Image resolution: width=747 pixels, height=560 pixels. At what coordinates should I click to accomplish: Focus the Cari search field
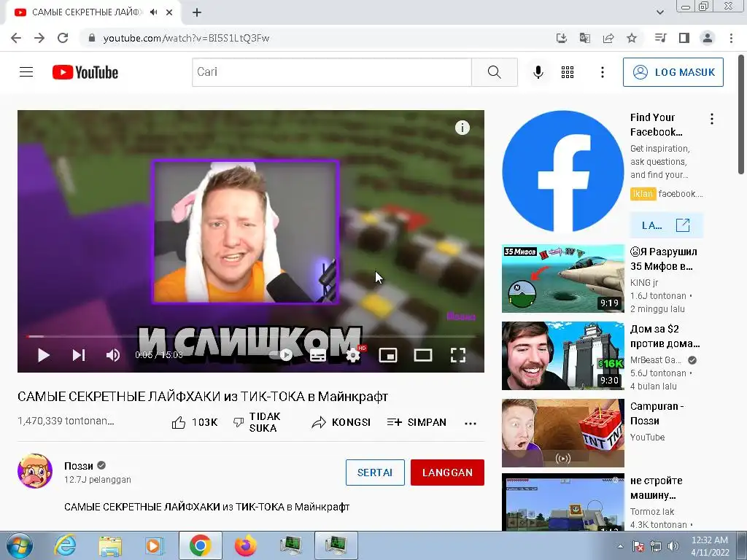[x=332, y=72]
